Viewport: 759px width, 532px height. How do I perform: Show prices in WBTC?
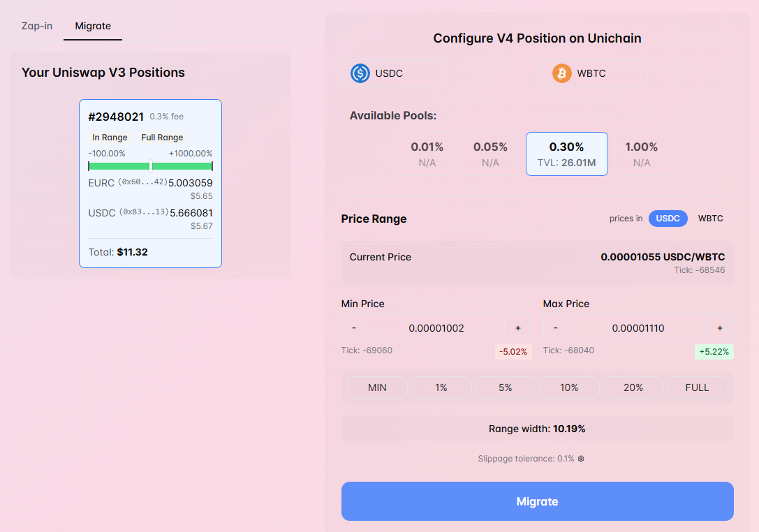click(711, 219)
